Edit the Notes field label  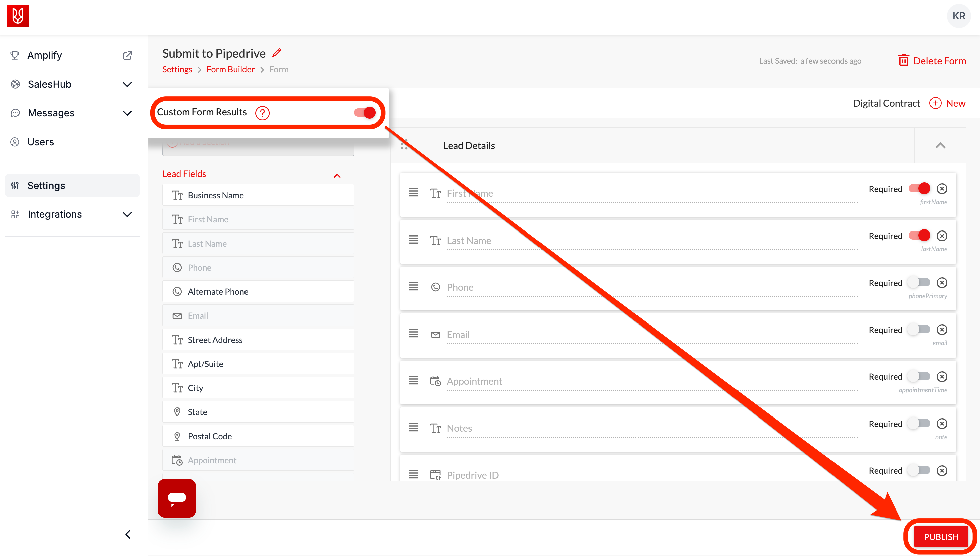(652, 428)
